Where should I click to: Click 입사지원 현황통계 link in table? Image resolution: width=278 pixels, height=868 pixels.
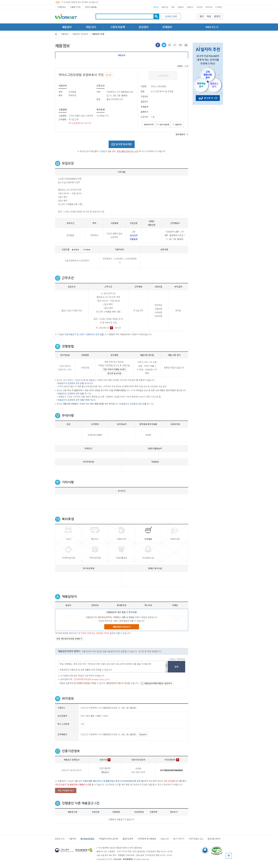134,237
